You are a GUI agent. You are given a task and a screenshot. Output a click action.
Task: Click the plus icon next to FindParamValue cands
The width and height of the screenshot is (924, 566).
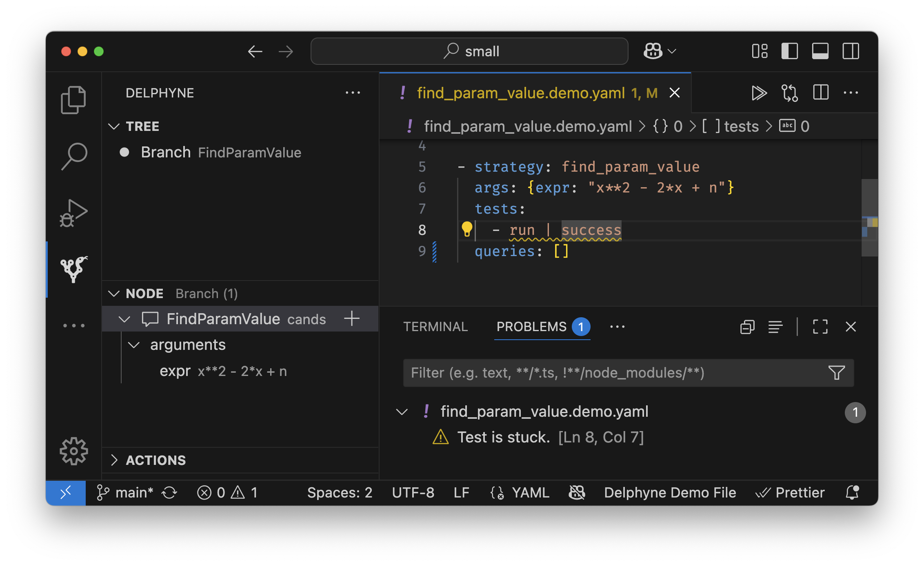[351, 318]
